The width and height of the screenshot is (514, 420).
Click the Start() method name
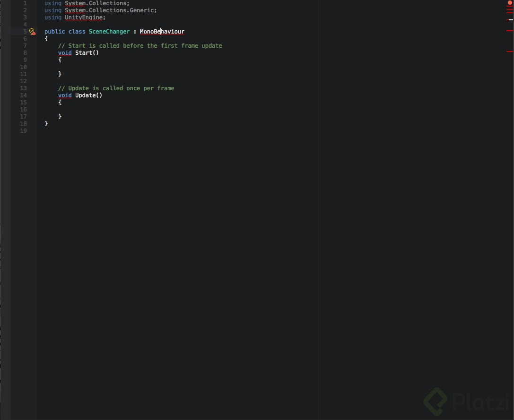(87, 53)
